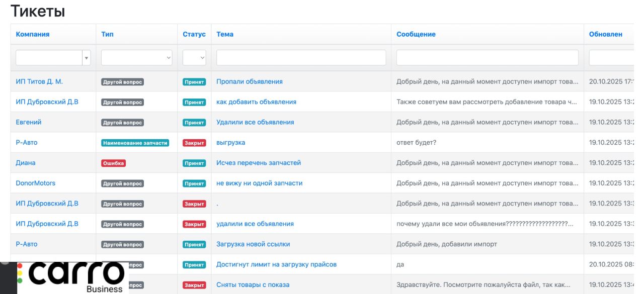Open the "выгрузка" ticket link
This screenshot has width=644, height=294.
click(x=230, y=143)
